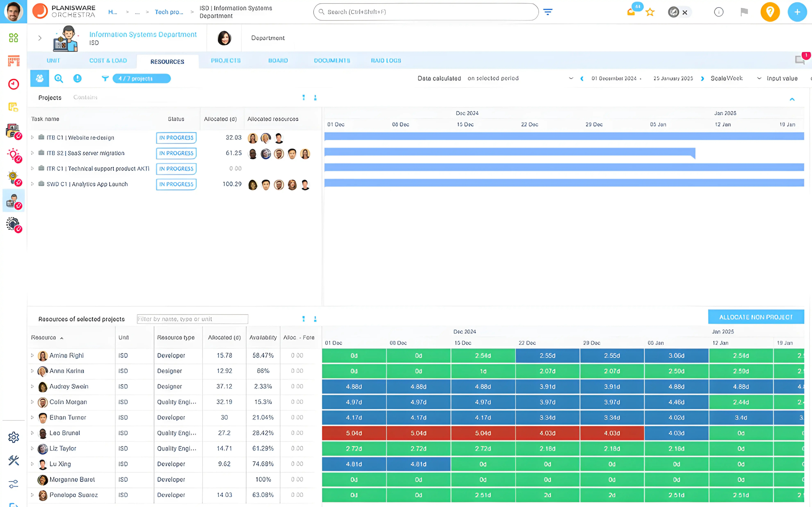The width and height of the screenshot is (812, 507).
Task: Click the favorites star icon
Action: 650,12
